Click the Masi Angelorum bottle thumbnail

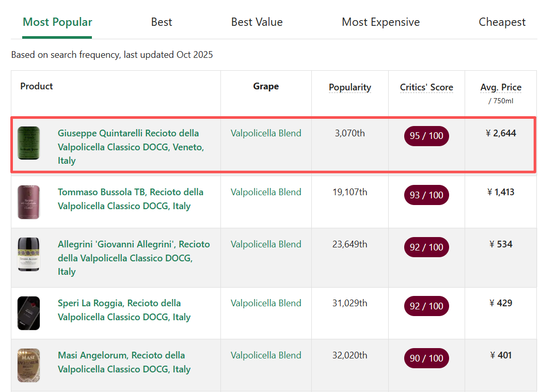pyautogui.click(x=28, y=365)
